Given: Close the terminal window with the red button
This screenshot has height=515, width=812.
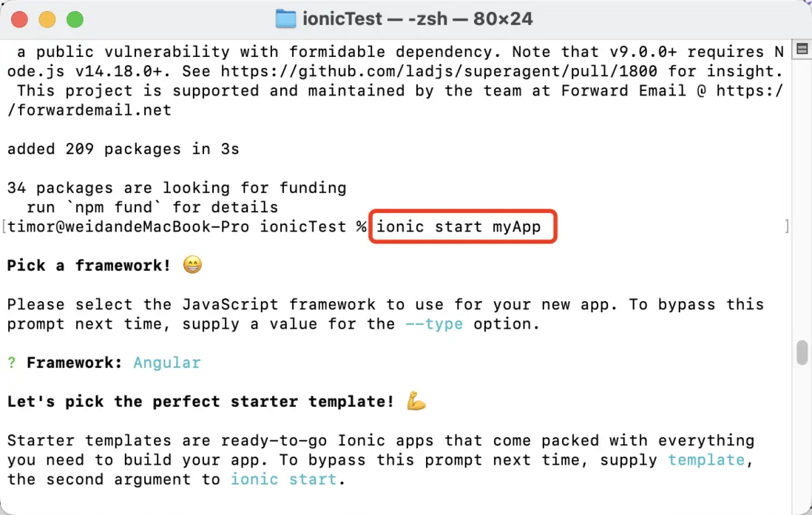Looking at the screenshot, I should pos(20,20).
